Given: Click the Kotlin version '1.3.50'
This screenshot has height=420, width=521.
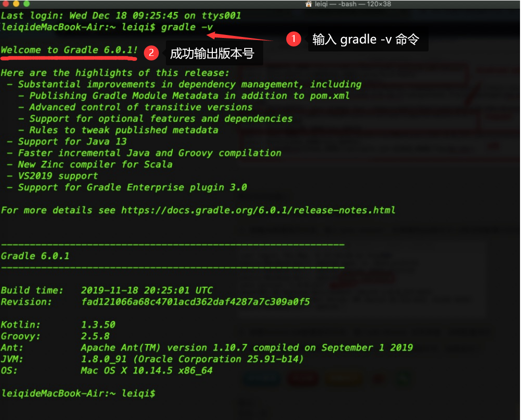Looking at the screenshot, I should click(x=98, y=325).
